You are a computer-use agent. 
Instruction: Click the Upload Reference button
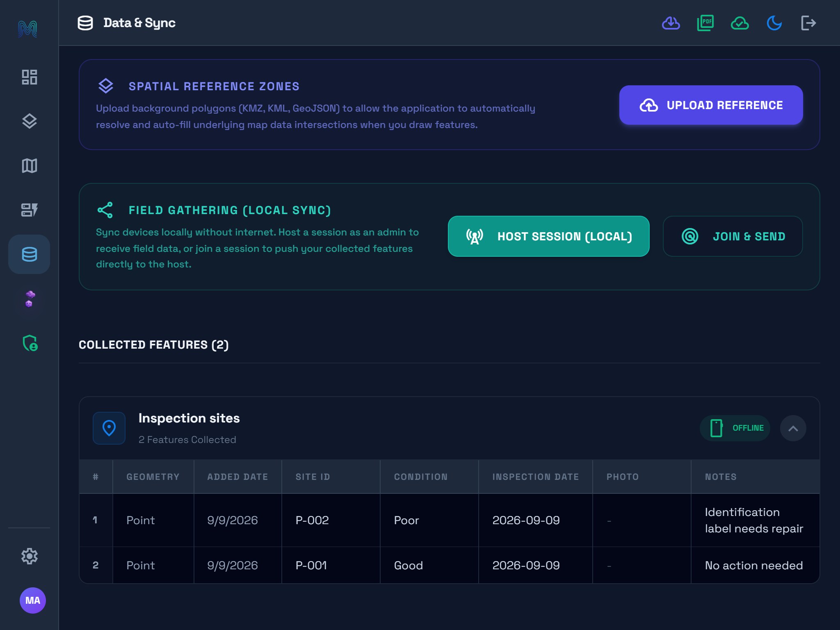click(x=711, y=105)
